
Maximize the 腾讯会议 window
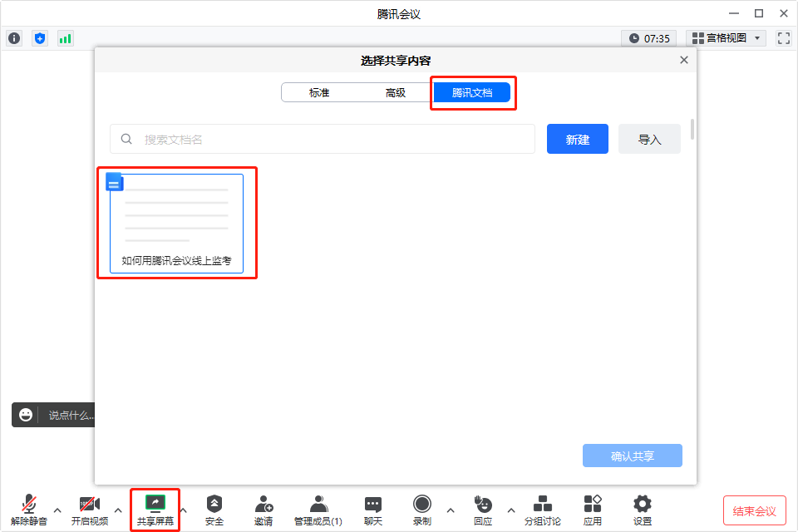[x=759, y=13]
